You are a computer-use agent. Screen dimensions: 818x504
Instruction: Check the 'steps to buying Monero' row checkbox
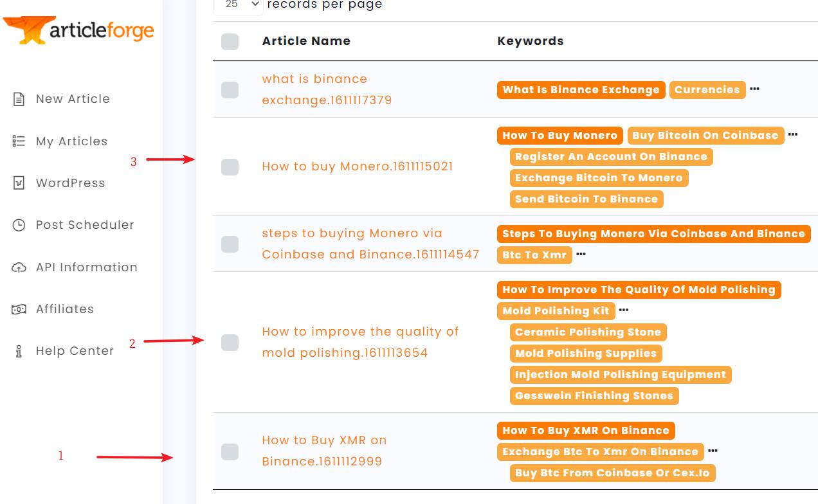coord(230,244)
